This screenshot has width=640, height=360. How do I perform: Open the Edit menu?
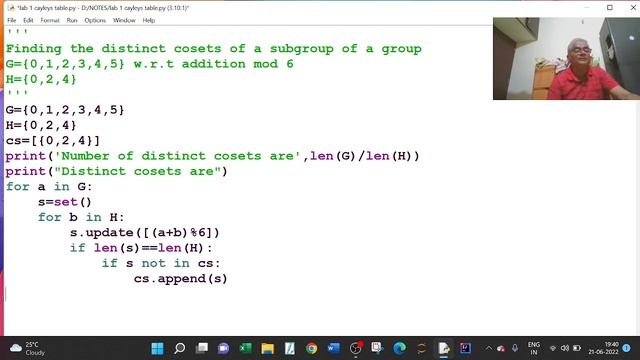tap(28, 20)
